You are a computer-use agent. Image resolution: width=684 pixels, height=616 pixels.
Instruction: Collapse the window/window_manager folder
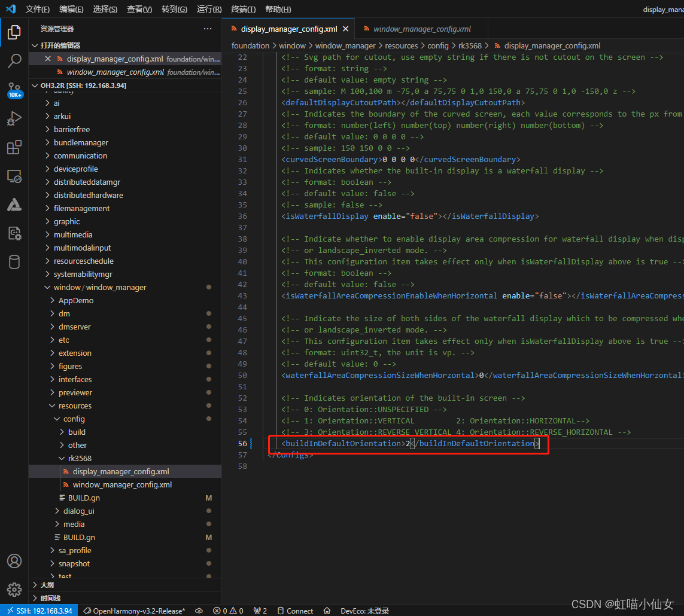(x=124, y=287)
